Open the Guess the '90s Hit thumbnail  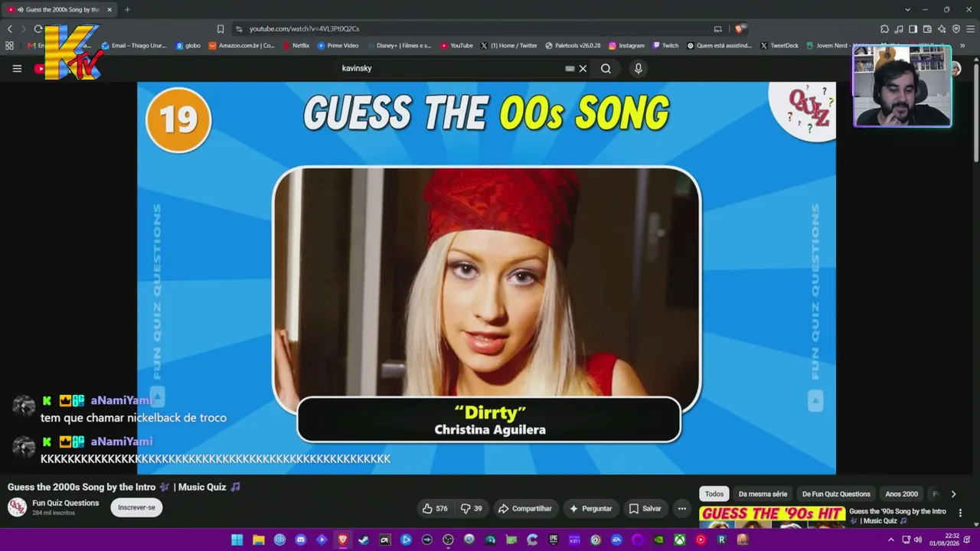(x=773, y=518)
